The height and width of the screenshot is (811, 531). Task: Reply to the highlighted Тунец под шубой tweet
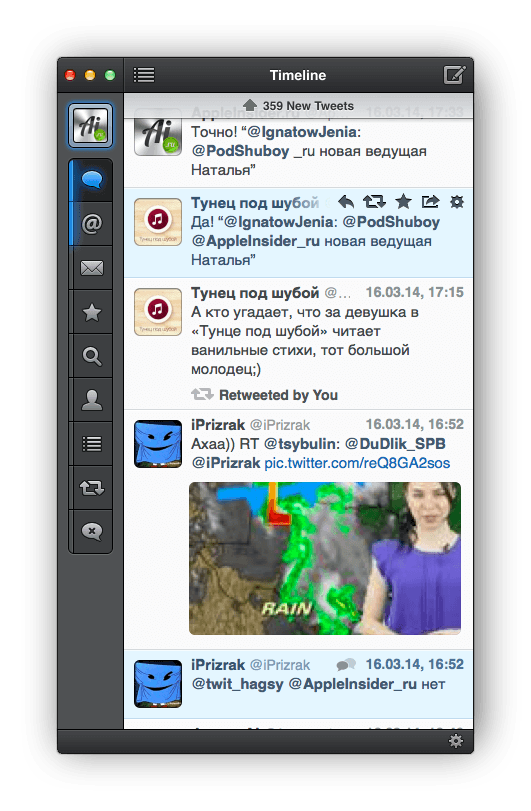(x=346, y=202)
